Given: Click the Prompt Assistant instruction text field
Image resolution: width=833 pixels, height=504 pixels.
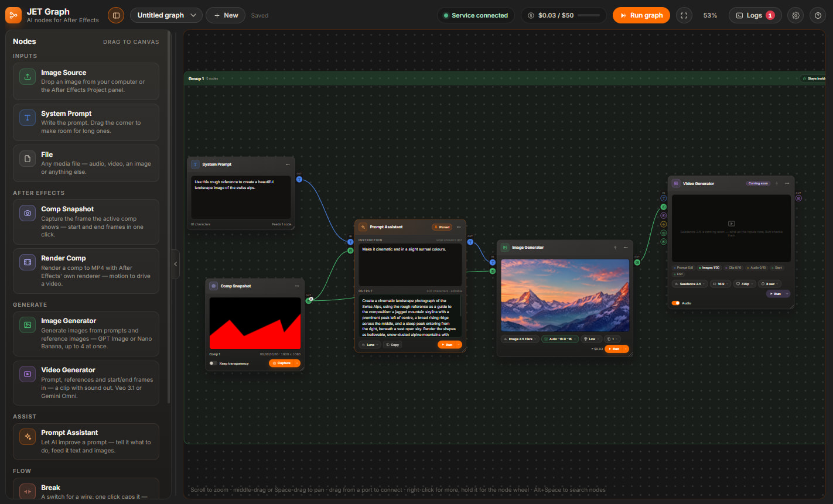Looking at the screenshot, I should tap(410, 265).
